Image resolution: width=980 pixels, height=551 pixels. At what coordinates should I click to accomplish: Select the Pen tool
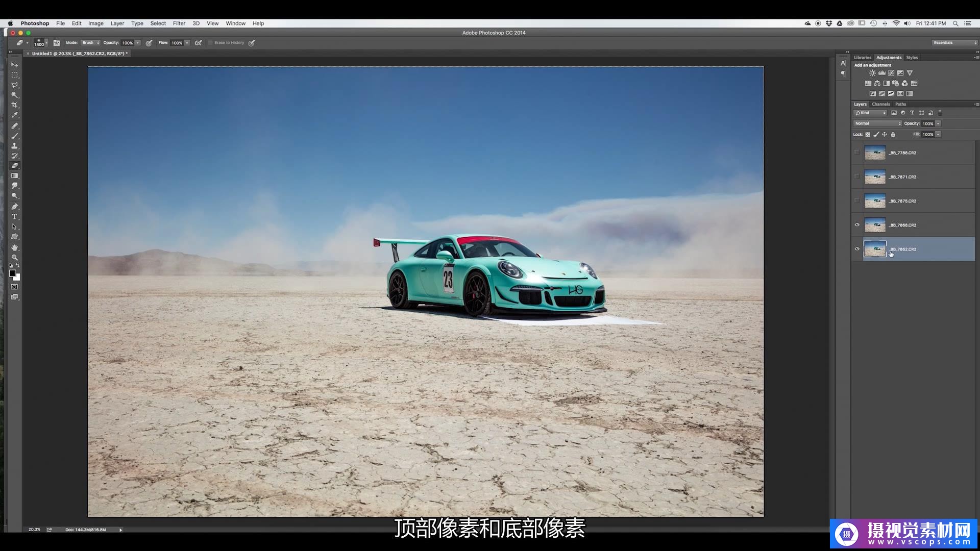coord(14,207)
